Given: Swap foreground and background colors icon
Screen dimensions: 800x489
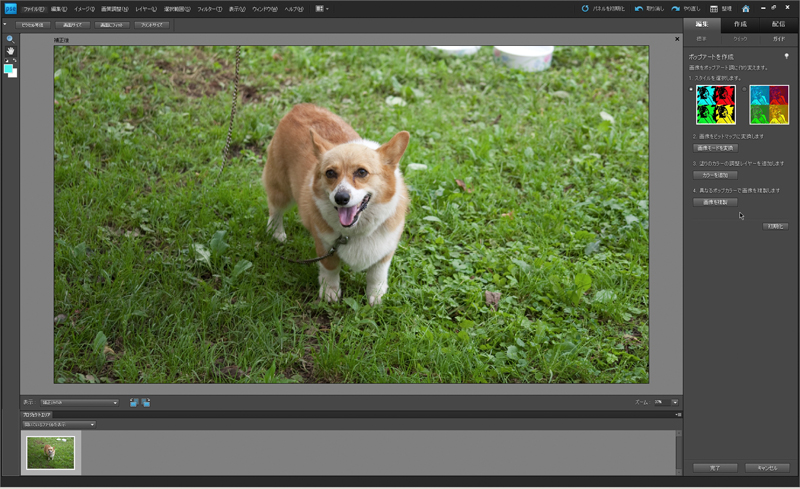Looking at the screenshot, I should tap(15, 61).
